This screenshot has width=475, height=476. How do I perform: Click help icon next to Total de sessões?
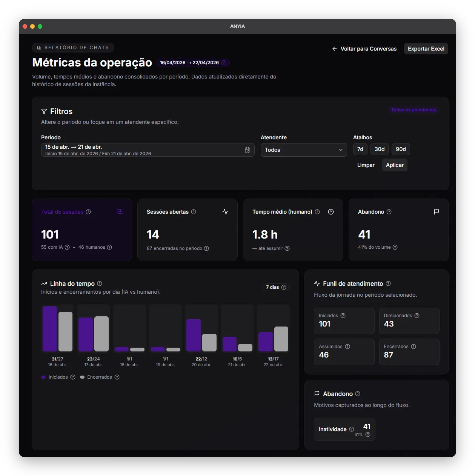click(88, 212)
